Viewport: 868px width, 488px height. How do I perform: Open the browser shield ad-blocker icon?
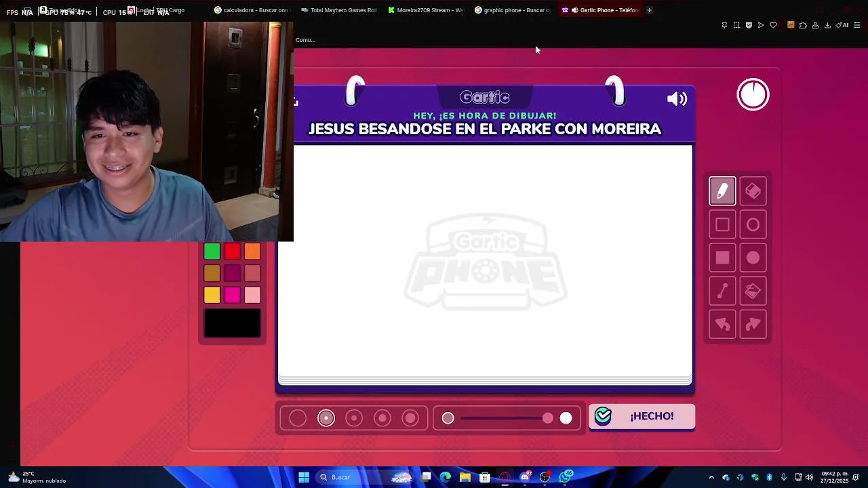tap(749, 25)
